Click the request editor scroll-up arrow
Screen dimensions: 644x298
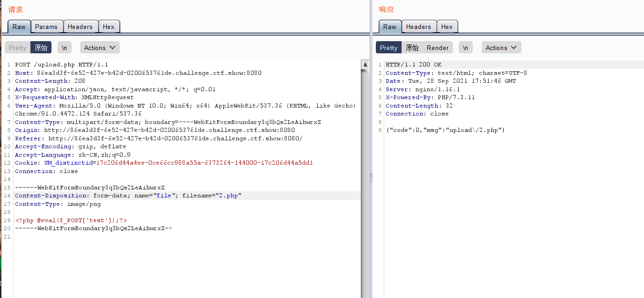[365, 64]
